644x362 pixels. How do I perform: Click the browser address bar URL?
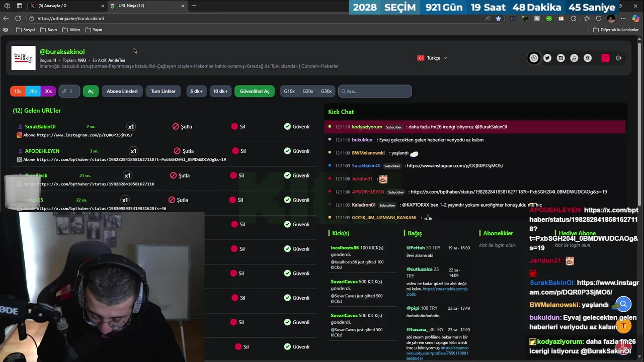pyautogui.click(x=70, y=18)
